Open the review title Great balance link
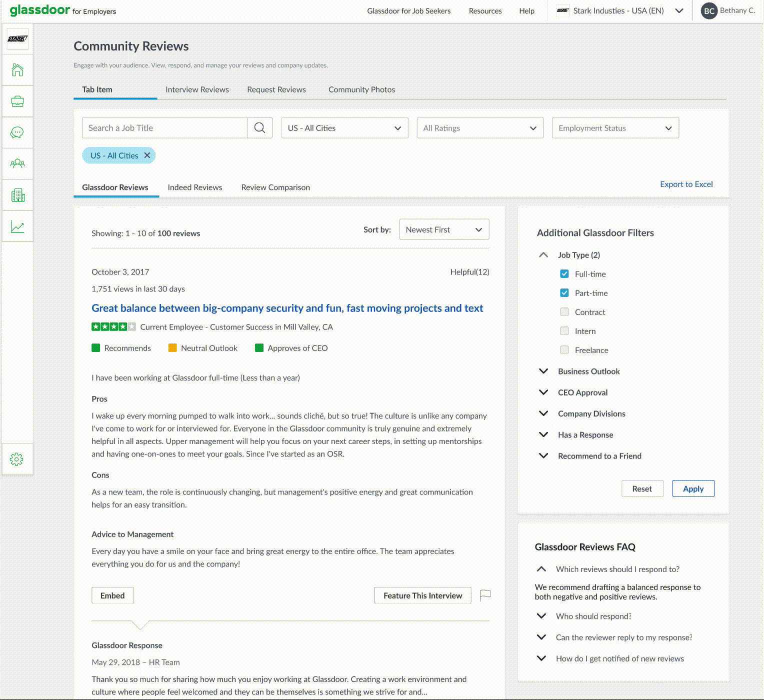 287,308
